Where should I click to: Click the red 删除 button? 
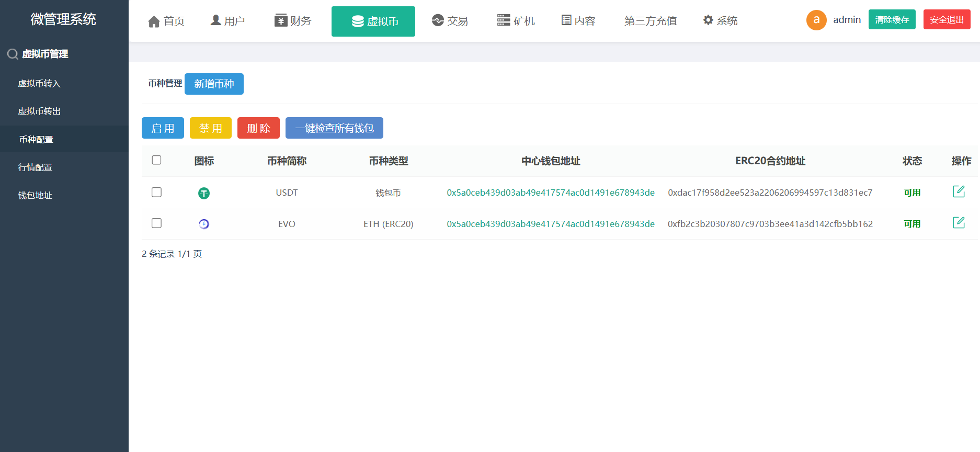click(258, 128)
